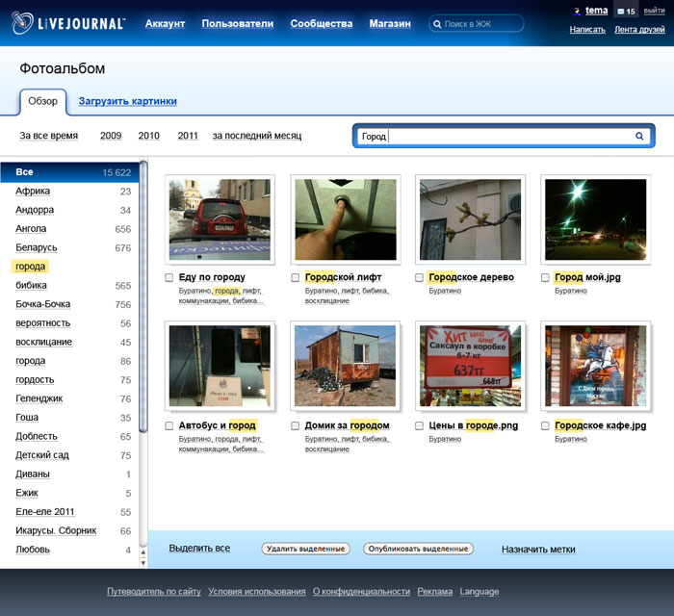Image resolution: width=674 pixels, height=616 pixels.
Task: Toggle the checkbox for Домик за городом
Action: [296, 425]
